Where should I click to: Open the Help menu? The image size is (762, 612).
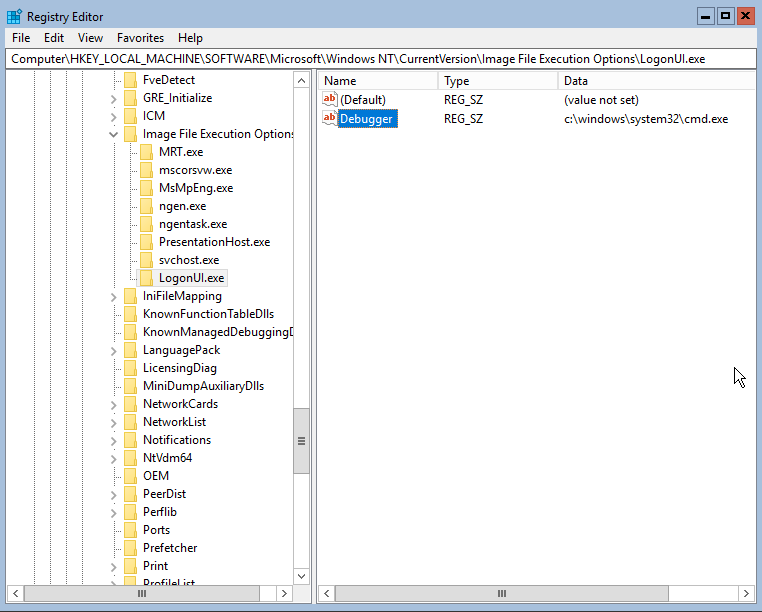tap(190, 38)
